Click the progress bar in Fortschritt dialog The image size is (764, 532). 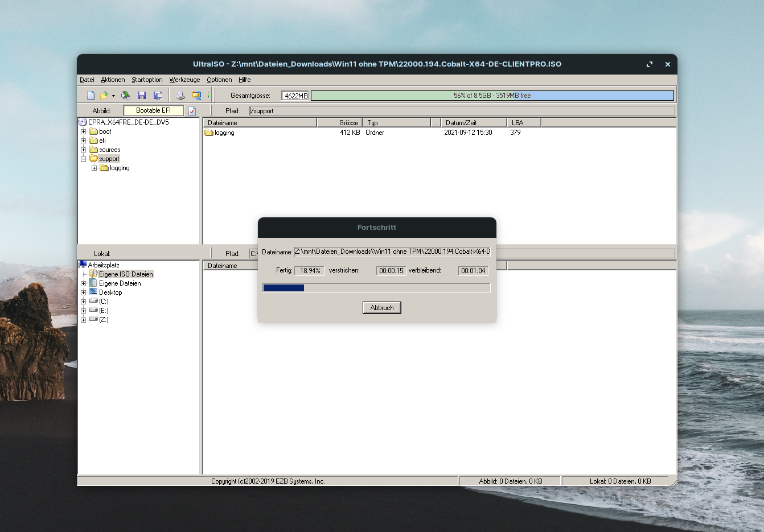[376, 288]
